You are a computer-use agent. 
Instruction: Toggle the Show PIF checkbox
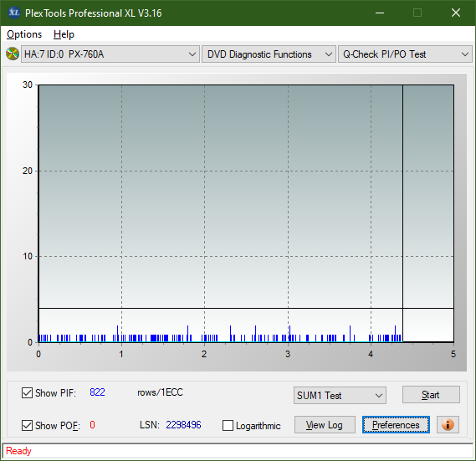point(27,392)
